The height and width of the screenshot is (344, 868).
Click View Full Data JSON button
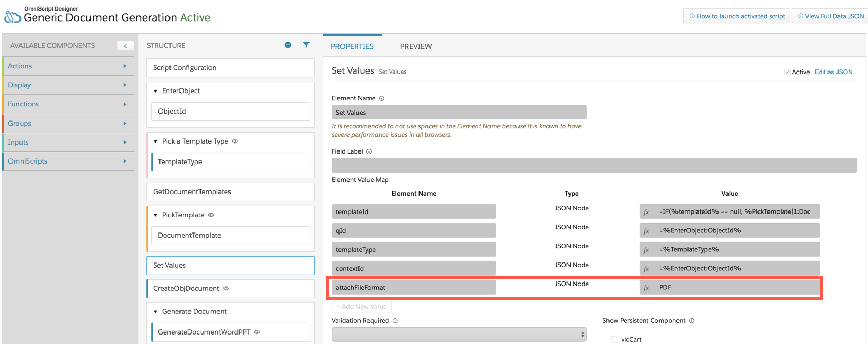tap(831, 16)
